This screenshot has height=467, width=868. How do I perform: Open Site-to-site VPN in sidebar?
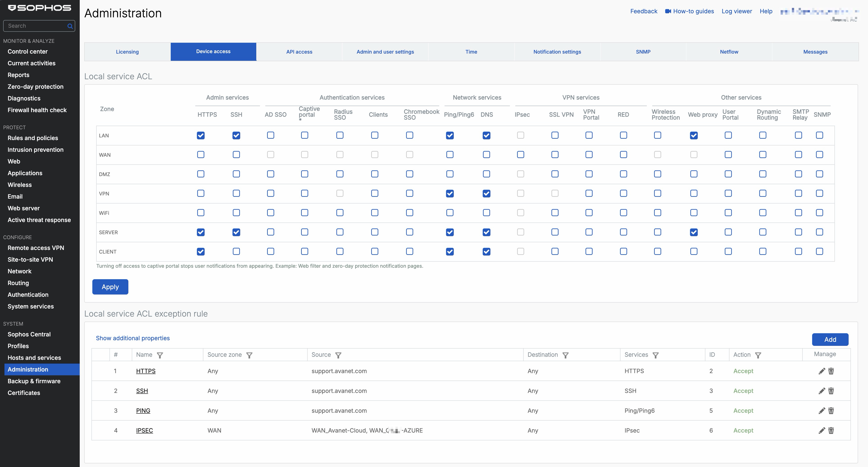pos(30,259)
